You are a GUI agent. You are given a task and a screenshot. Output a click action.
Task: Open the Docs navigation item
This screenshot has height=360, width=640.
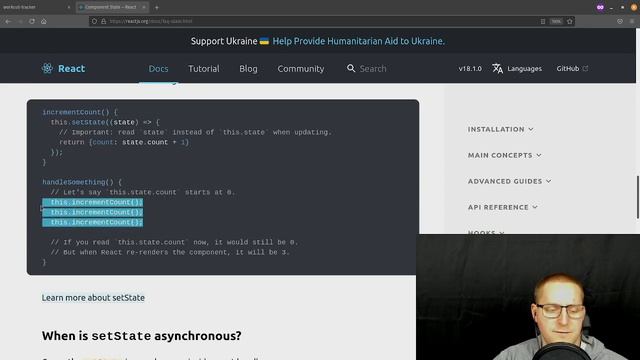coord(158,69)
